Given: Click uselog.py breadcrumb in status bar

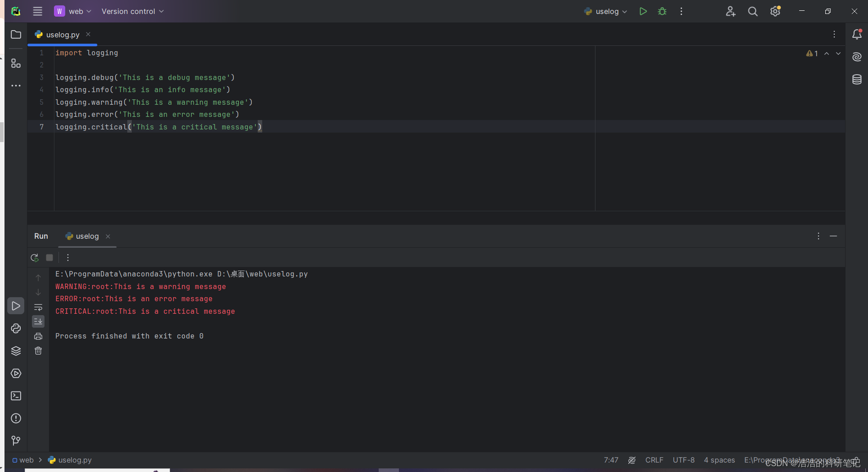Looking at the screenshot, I should tap(70, 460).
